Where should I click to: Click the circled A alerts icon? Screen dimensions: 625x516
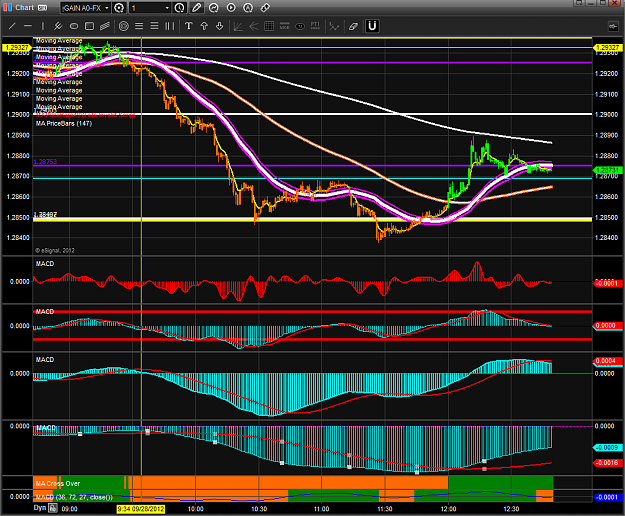click(248, 8)
